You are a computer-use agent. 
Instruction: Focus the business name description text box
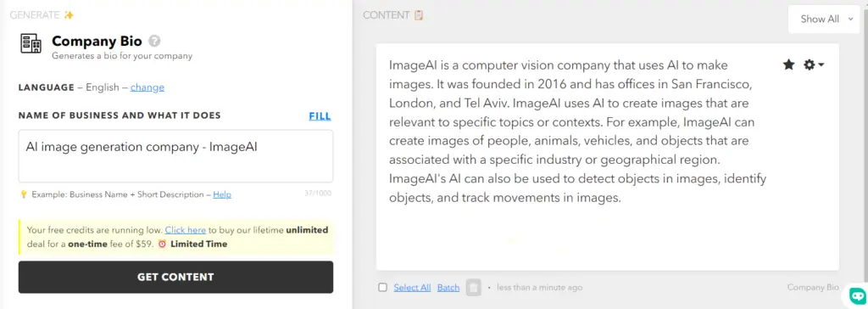(175, 156)
